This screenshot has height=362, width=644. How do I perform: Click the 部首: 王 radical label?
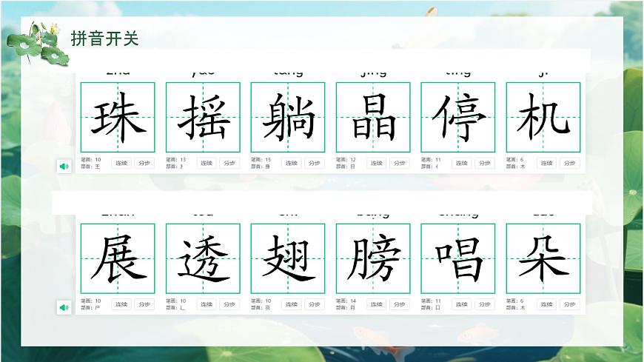(x=90, y=167)
